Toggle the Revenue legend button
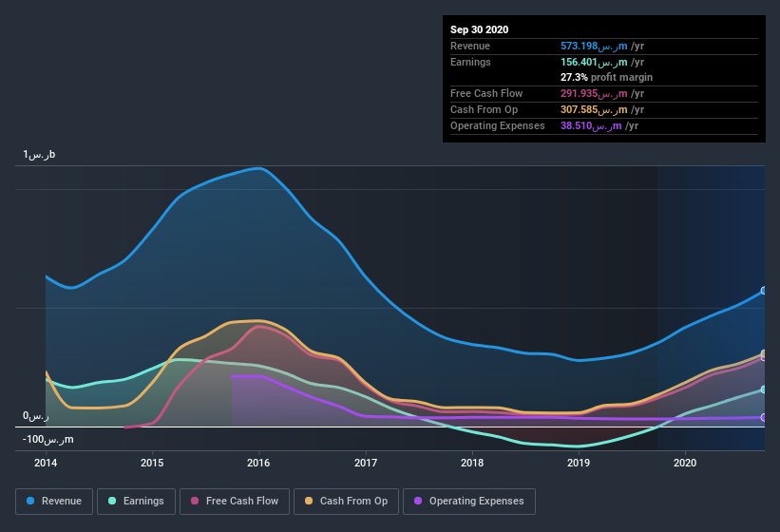The image size is (780, 532). click(54, 502)
